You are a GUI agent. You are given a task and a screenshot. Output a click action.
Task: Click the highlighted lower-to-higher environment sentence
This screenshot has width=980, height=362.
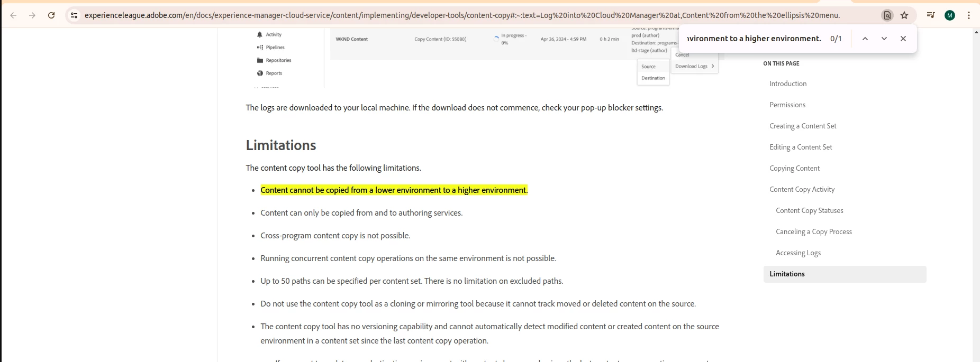click(x=394, y=190)
